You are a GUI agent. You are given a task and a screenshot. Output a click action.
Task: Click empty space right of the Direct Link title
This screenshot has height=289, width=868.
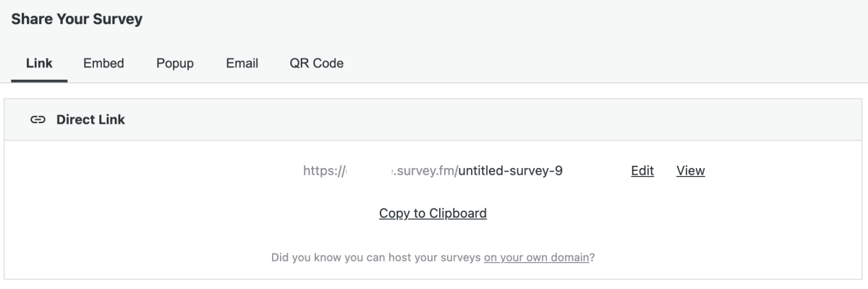pos(492,120)
